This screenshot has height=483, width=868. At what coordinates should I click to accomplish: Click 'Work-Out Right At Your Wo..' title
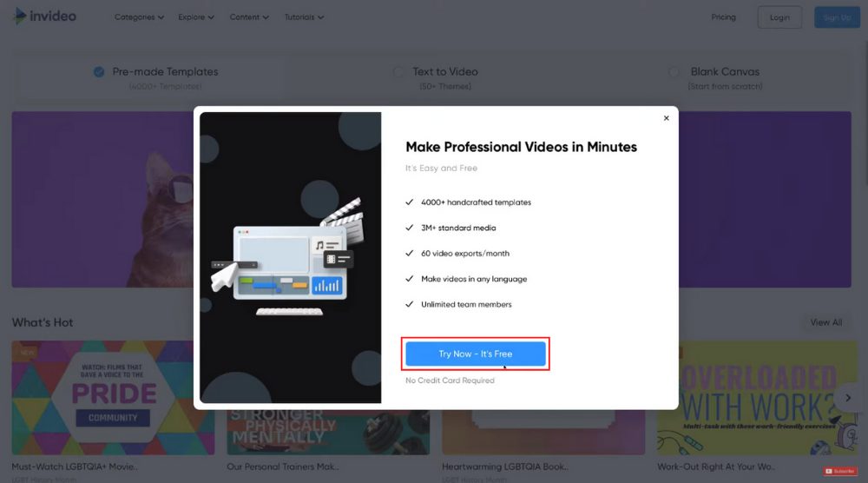(x=716, y=466)
